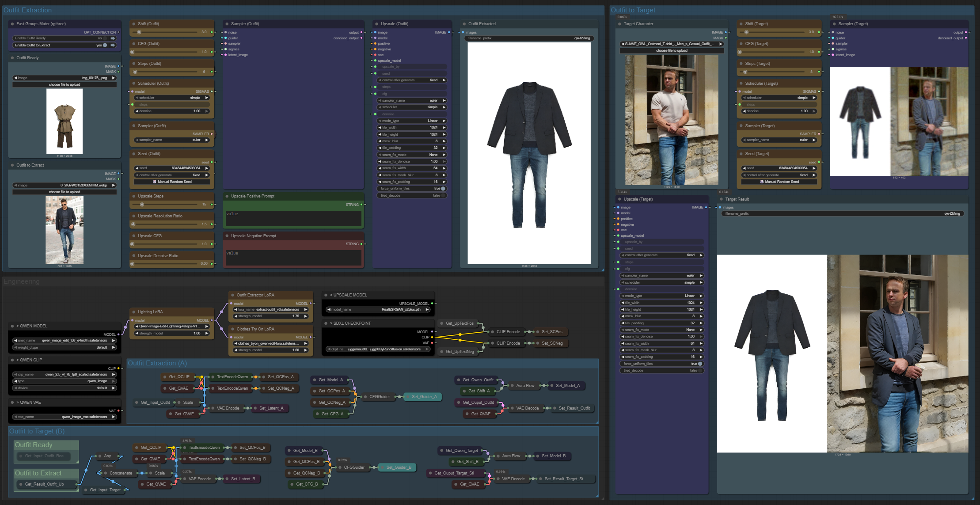Toggle tiled_decode in Upscale (Target)
Screen dimensions: 980x505
pos(699,371)
